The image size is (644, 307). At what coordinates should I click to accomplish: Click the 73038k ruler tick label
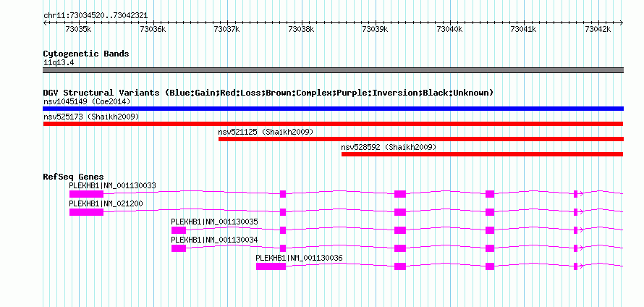click(x=301, y=29)
